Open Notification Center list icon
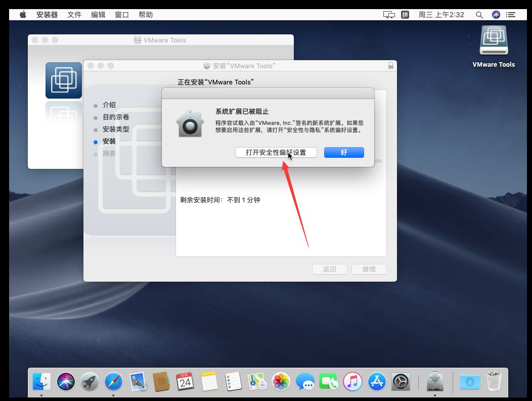Image resolution: width=532 pixels, height=401 pixels. (x=511, y=15)
